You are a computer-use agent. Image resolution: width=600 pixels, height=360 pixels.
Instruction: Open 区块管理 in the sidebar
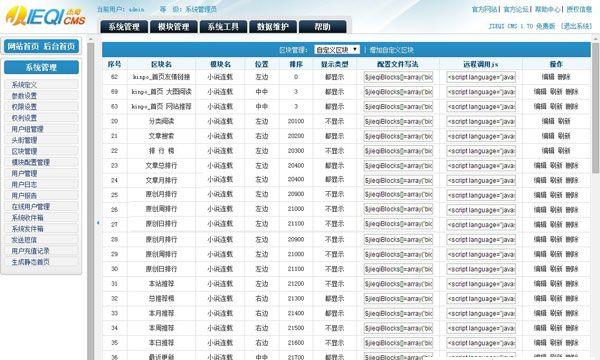(x=24, y=151)
